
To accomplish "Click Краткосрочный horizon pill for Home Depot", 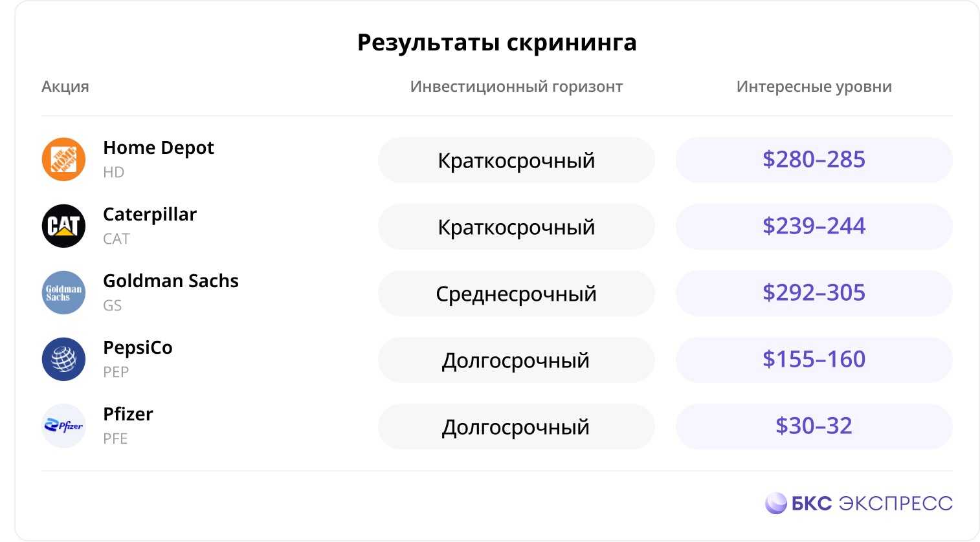I will [516, 160].
